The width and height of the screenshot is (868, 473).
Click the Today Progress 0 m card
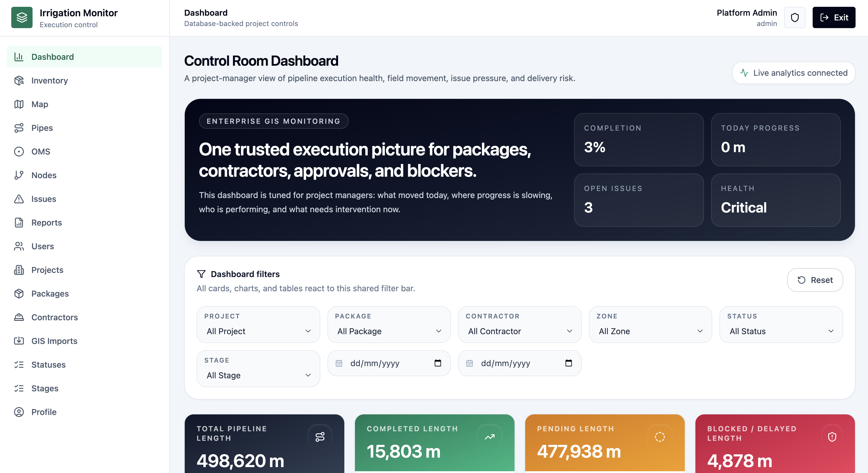[x=776, y=139]
